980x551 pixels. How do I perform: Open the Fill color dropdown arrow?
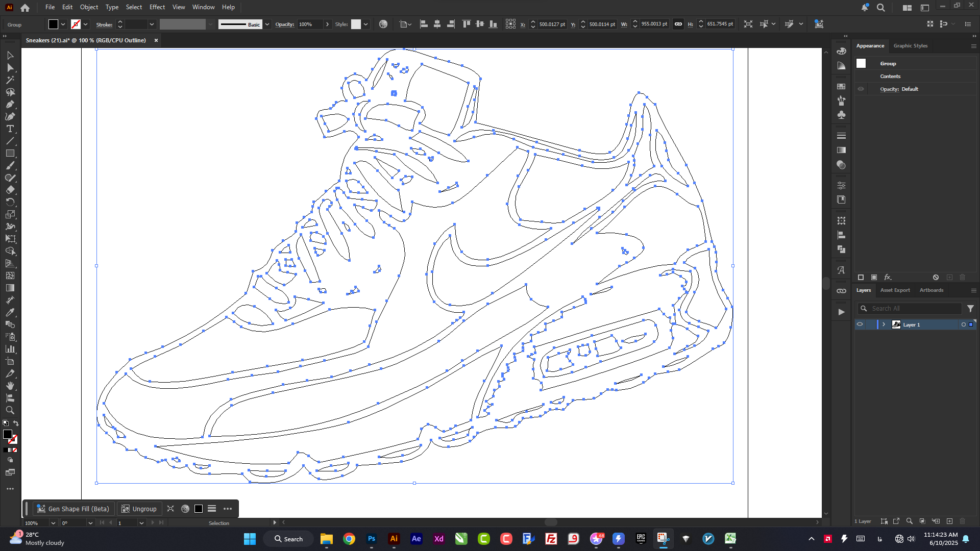[x=63, y=24]
